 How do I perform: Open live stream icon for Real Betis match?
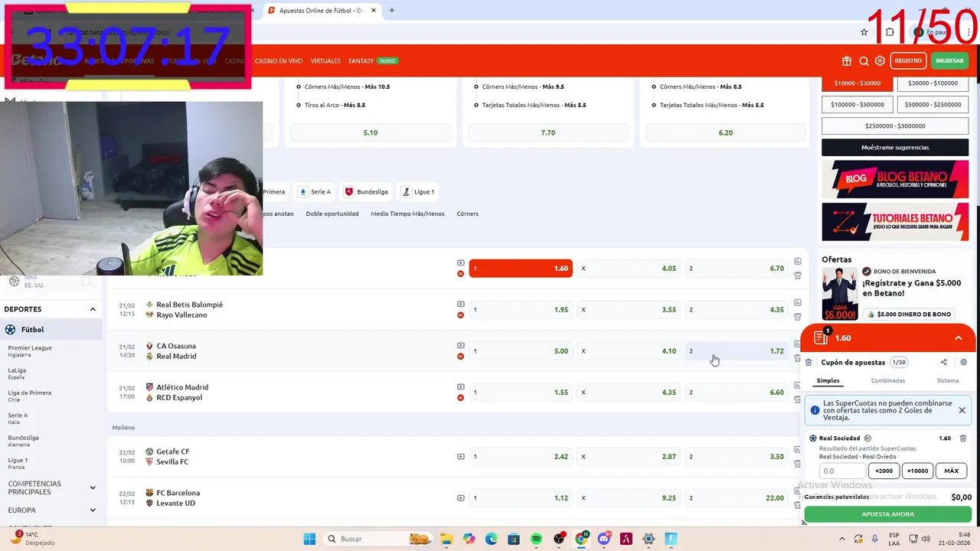coord(460,304)
